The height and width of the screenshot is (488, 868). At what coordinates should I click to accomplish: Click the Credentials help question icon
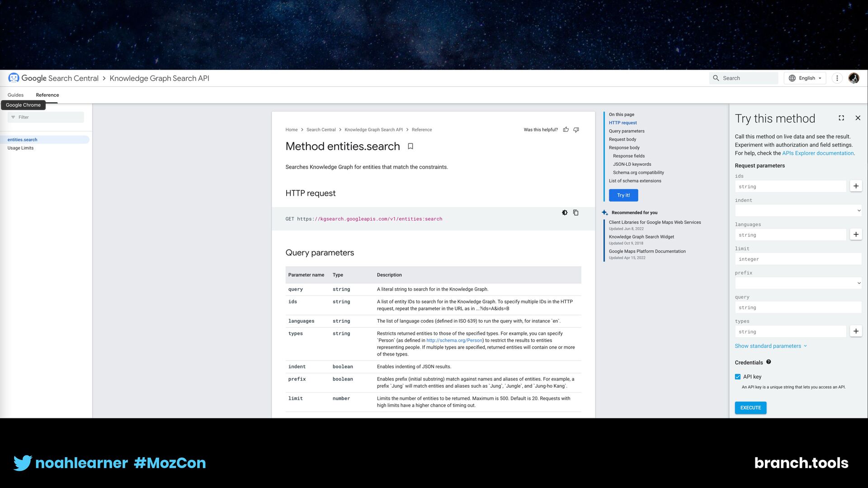click(x=769, y=362)
